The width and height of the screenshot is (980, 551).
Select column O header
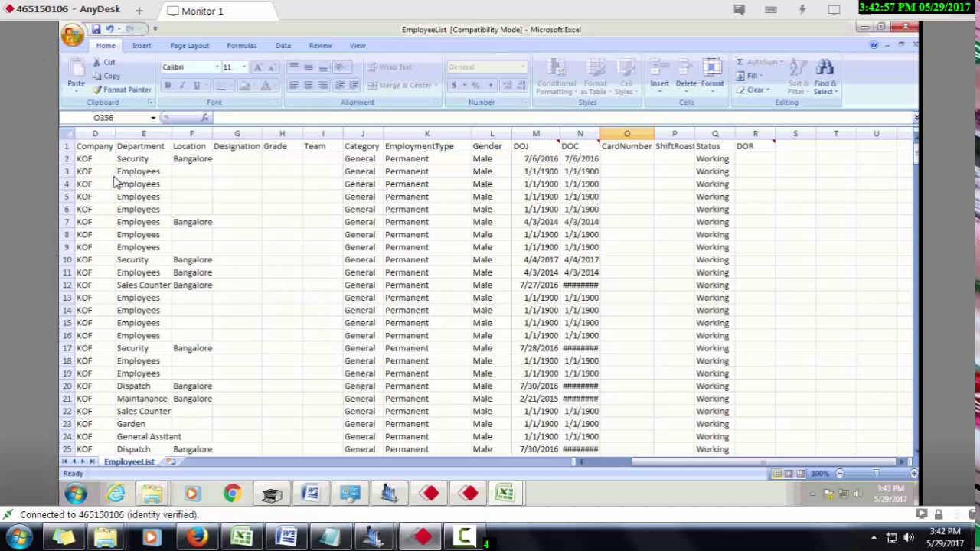(627, 134)
